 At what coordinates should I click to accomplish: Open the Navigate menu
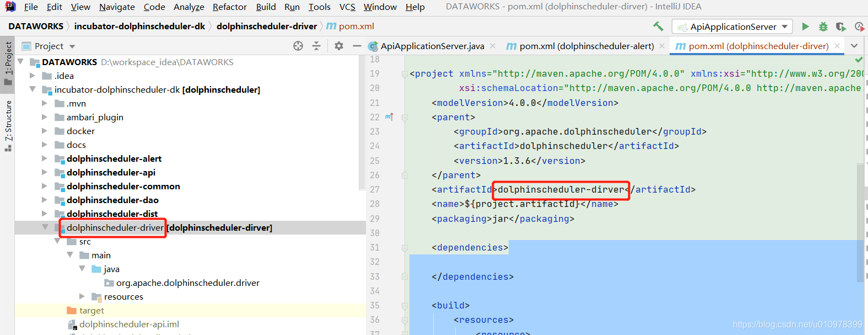pos(117,7)
